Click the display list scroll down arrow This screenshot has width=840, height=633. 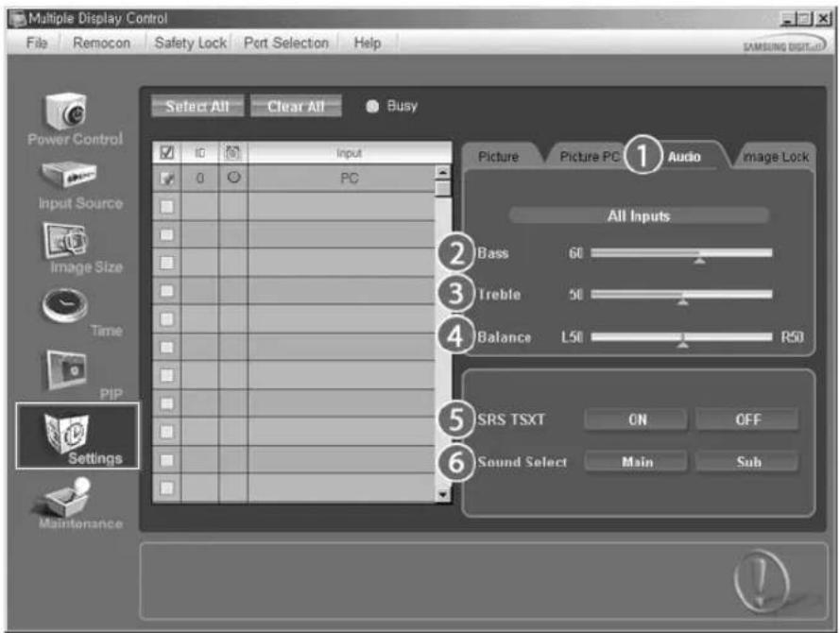point(442,494)
